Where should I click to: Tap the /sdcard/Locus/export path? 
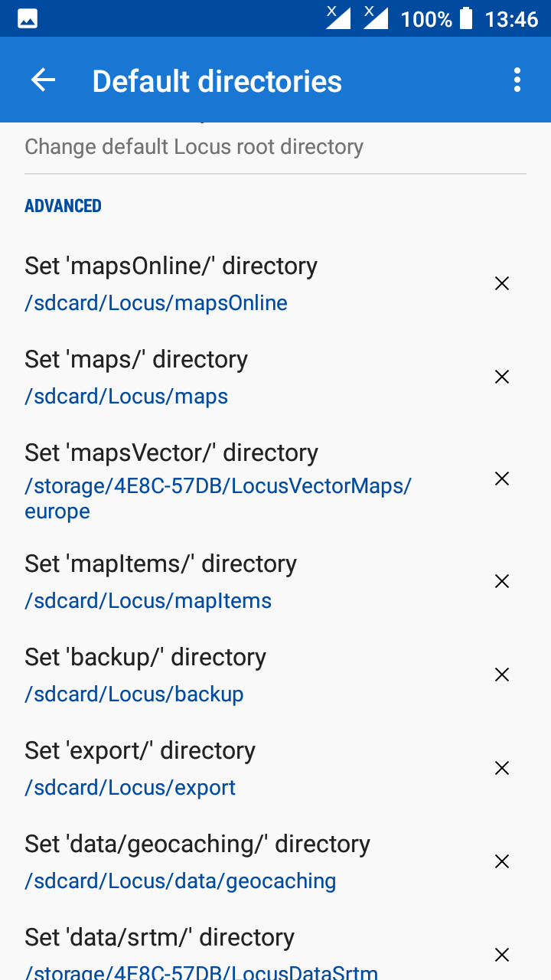tap(130, 788)
